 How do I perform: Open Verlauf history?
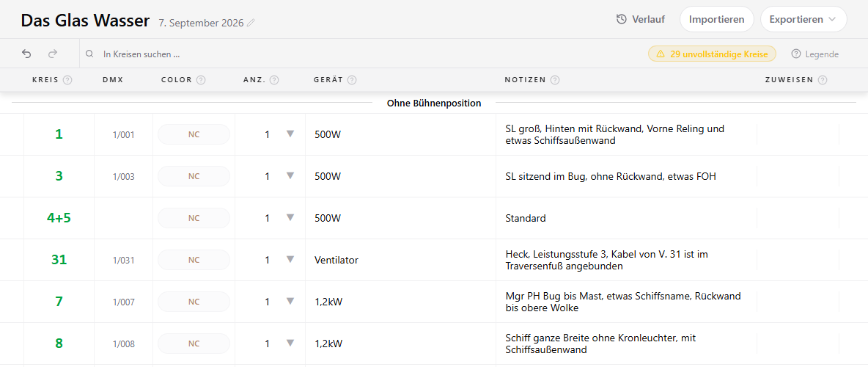pos(641,19)
